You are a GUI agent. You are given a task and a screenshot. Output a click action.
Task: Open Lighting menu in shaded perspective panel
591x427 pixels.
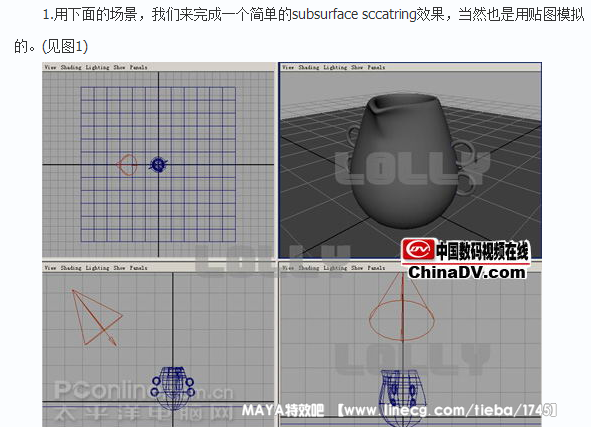[335, 67]
